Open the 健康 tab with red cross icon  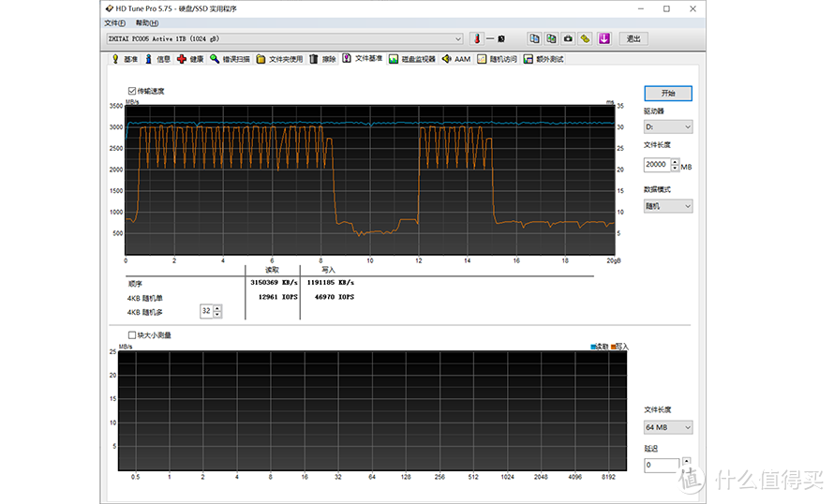[x=190, y=59]
